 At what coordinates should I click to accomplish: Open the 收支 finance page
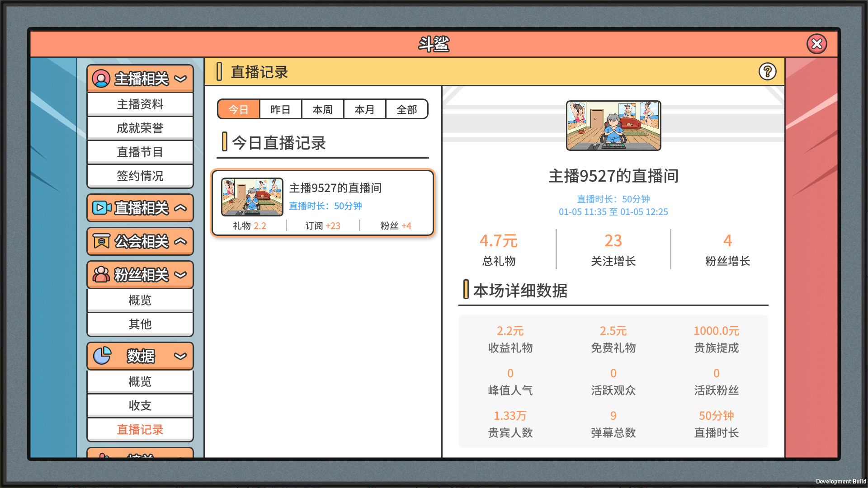pos(140,405)
